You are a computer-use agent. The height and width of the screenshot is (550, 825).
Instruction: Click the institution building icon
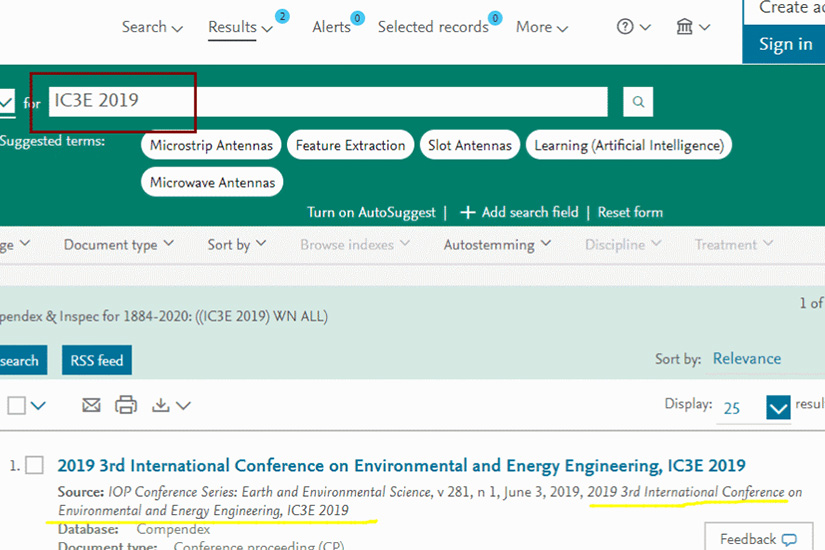tap(685, 27)
